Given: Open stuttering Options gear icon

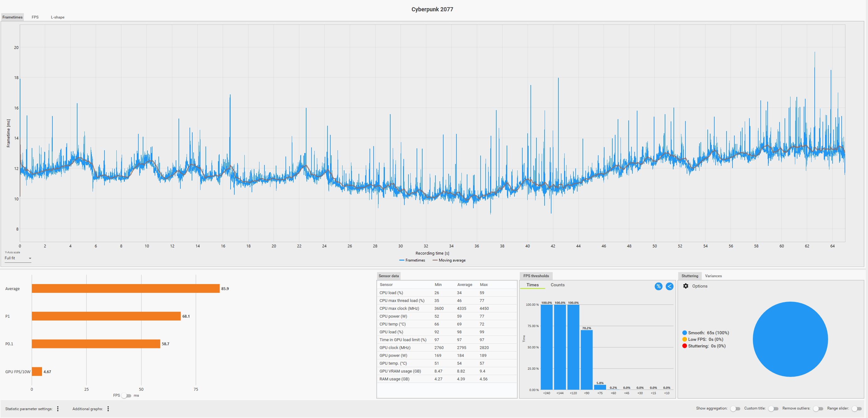Looking at the screenshot, I should pyautogui.click(x=685, y=286).
